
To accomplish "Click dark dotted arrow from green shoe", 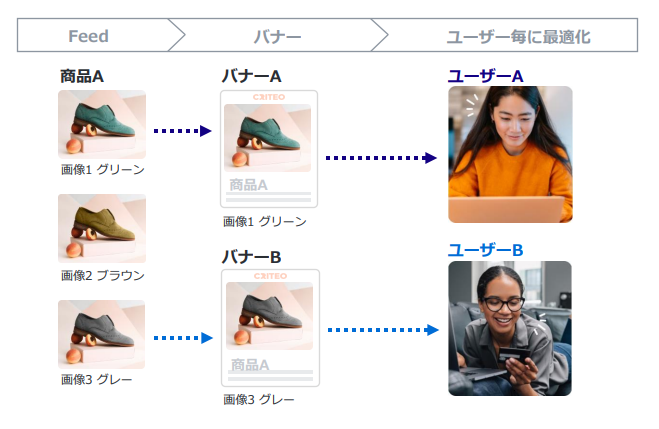I will click(x=182, y=131).
